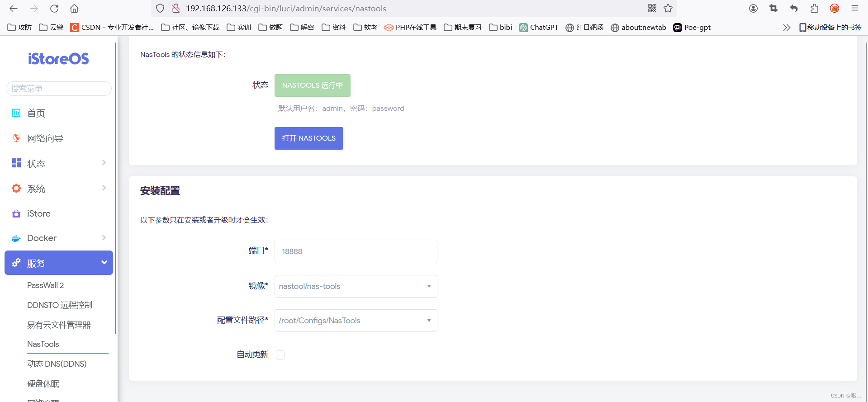Click the 打开 NASTOOLS button
This screenshot has height=402, width=868.
[x=309, y=138]
